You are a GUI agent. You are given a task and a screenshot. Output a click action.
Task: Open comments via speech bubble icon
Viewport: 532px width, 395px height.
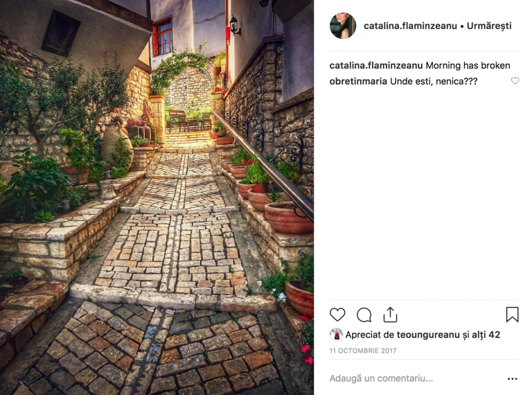[x=364, y=315]
